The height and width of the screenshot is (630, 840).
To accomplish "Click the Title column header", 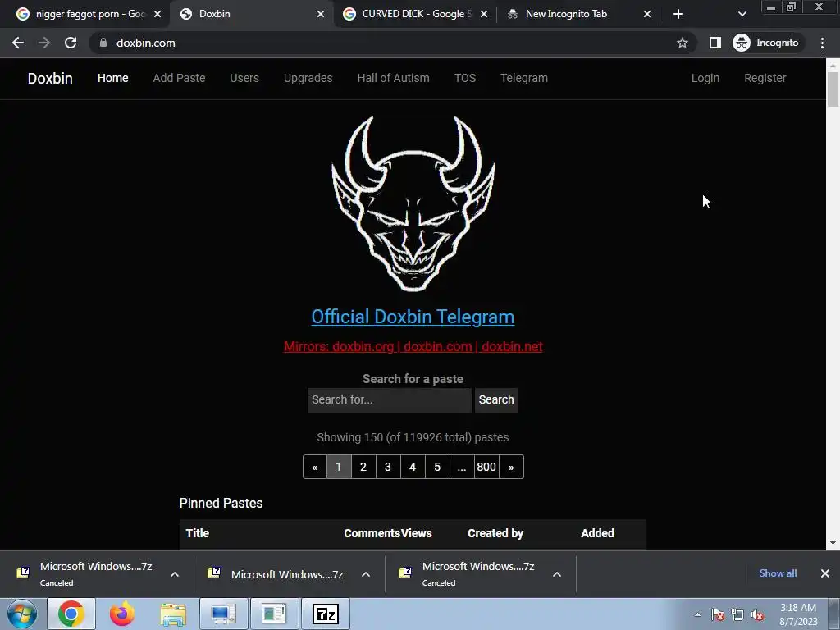I will click(x=197, y=533).
